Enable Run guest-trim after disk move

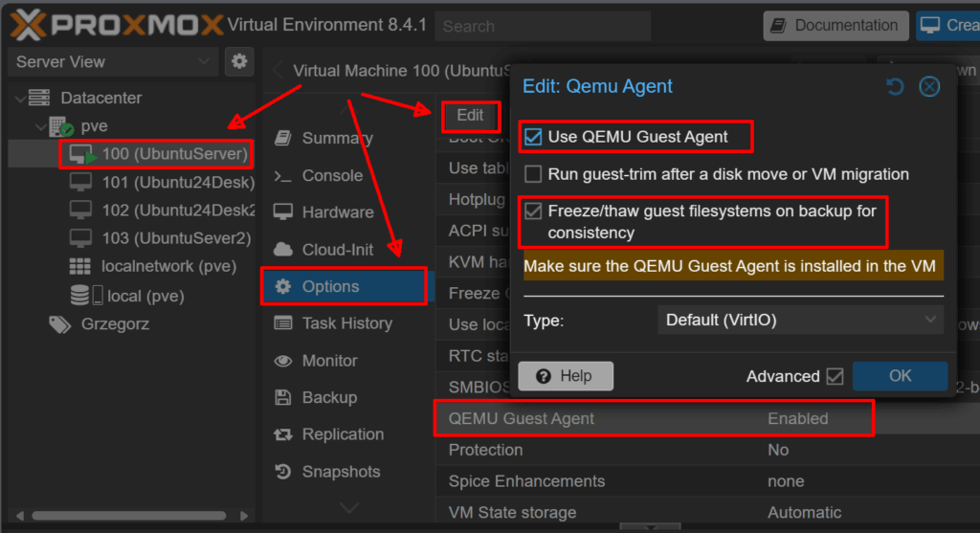(533, 174)
